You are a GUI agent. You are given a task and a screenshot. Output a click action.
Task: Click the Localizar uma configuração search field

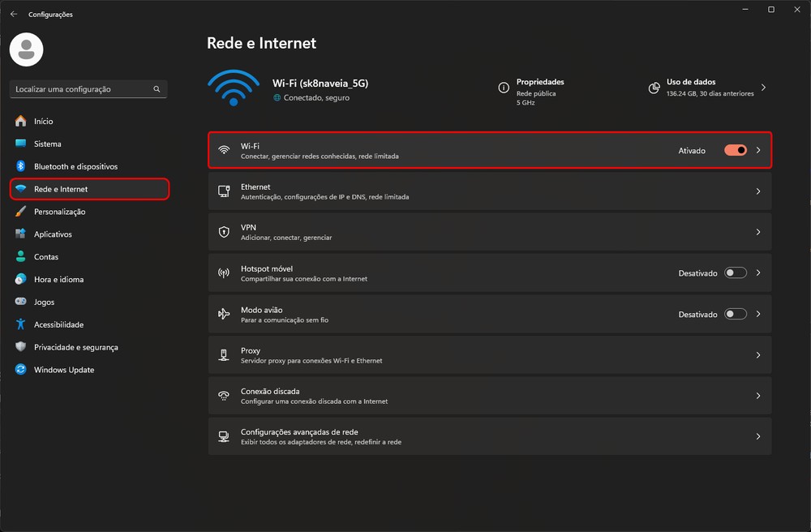(79, 89)
